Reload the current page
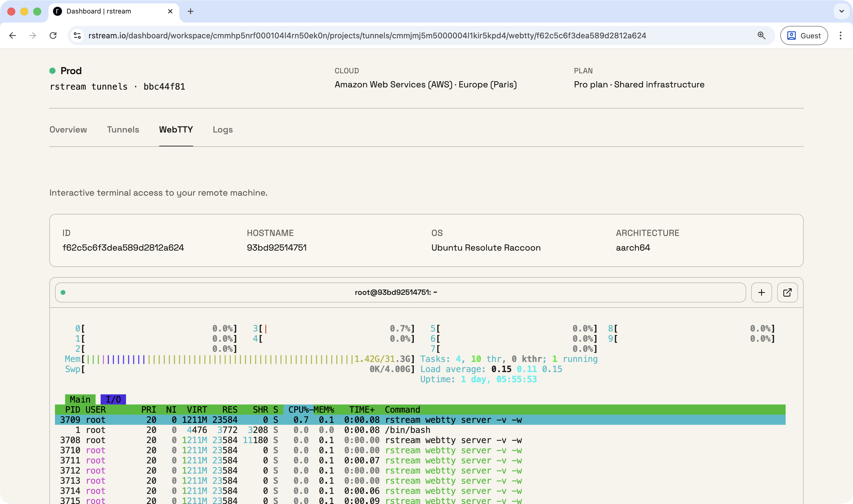Screen dimensions: 853x504 point(53,35)
